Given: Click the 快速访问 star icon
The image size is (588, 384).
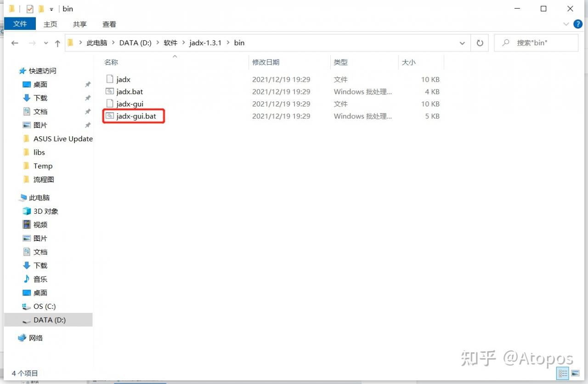Looking at the screenshot, I should (x=23, y=71).
